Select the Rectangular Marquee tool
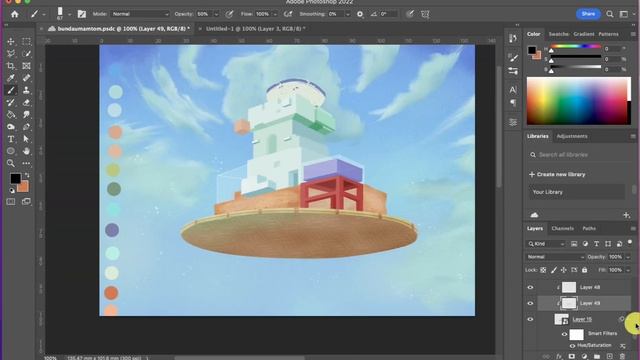This screenshot has height=360, width=640. coord(27,42)
